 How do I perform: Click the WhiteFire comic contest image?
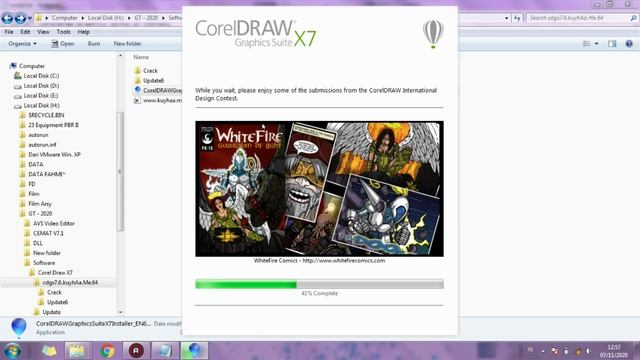point(319,189)
